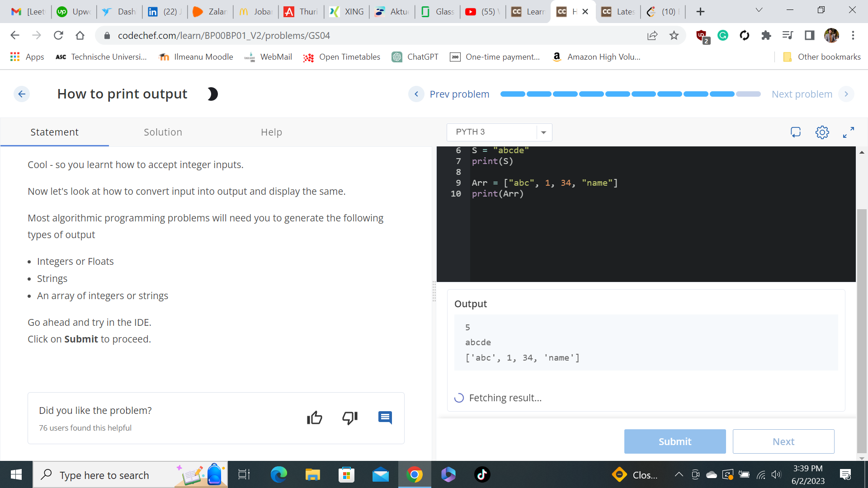
Task: Open the feedback comment icon
Action: 385,418
